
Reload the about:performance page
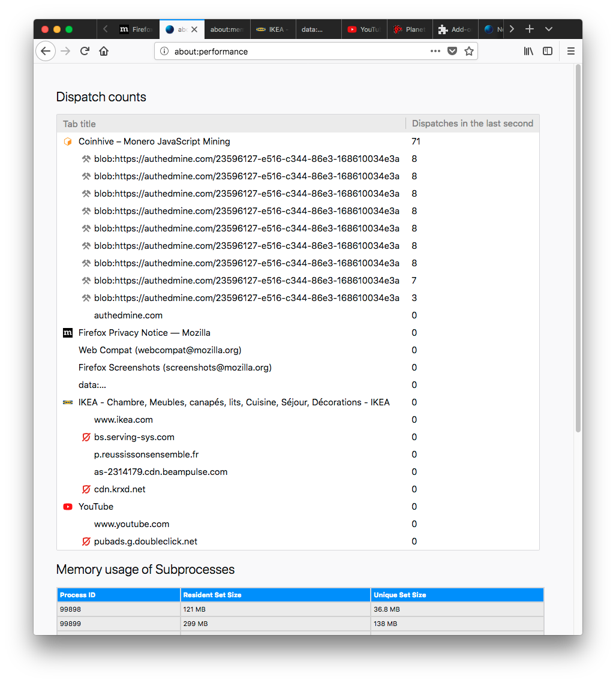click(x=85, y=51)
